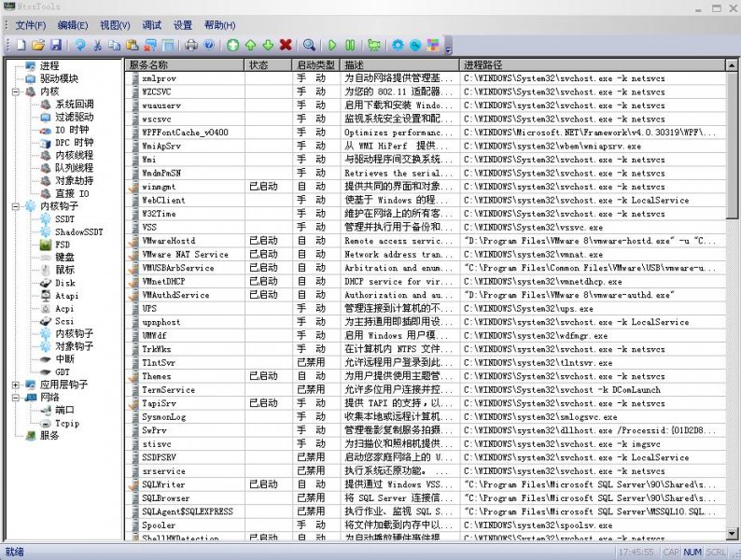
Task: Select FSD in the tree
Action: [63, 245]
